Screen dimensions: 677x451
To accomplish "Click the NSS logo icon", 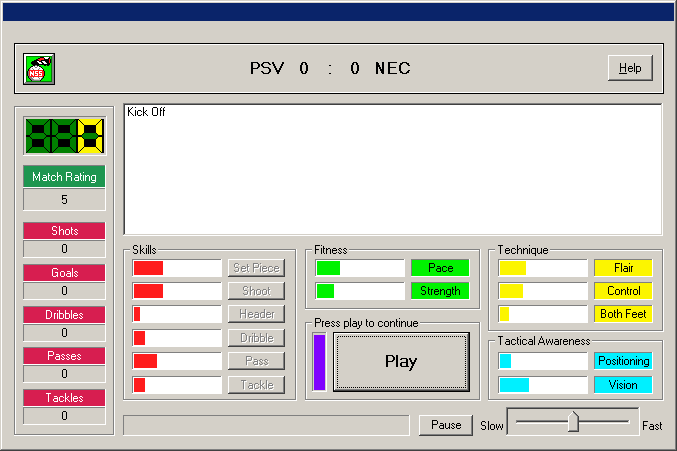I will (x=39, y=68).
